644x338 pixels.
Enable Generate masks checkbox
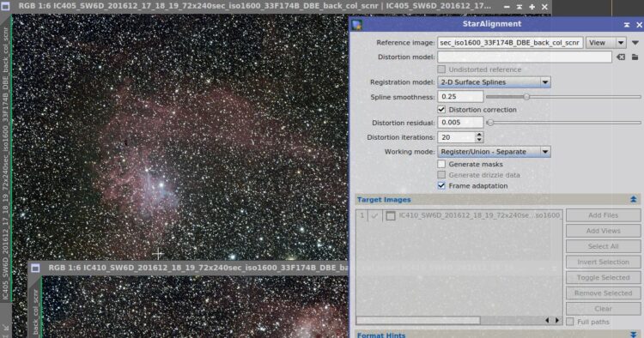tap(441, 164)
